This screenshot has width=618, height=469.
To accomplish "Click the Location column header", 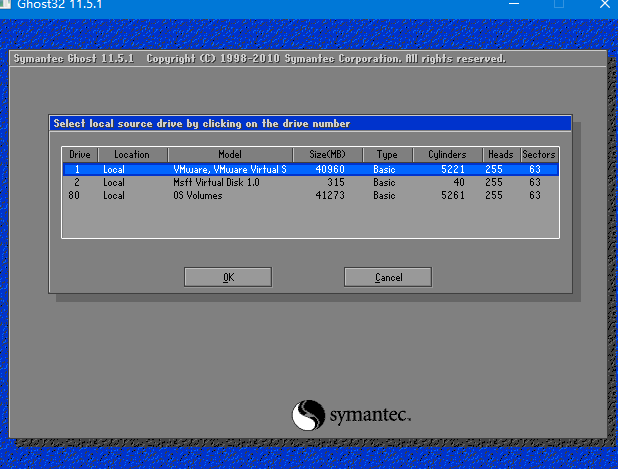I will click(x=131, y=155).
